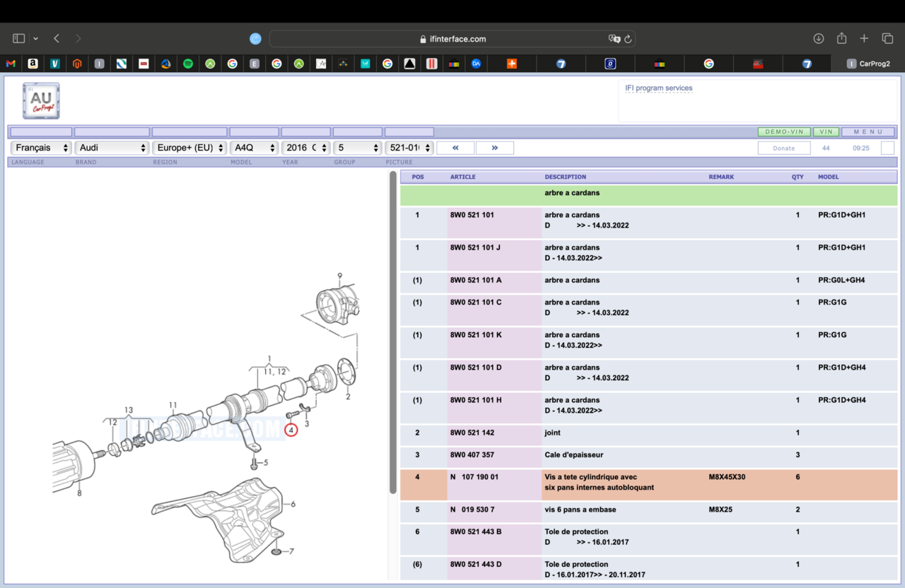Expand the Brand dropdown set to Audi
Image resolution: width=905 pixels, height=588 pixels.
pos(112,148)
